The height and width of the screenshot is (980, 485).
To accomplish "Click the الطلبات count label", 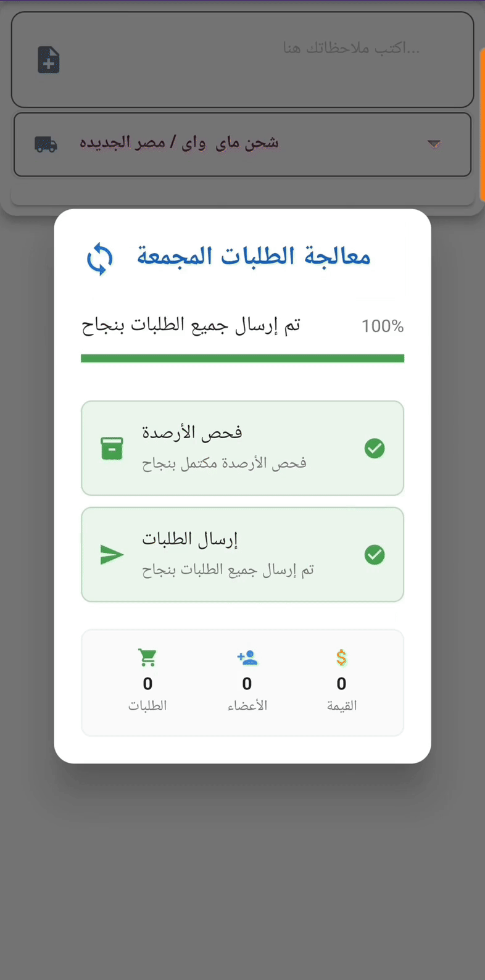I will (x=147, y=705).
